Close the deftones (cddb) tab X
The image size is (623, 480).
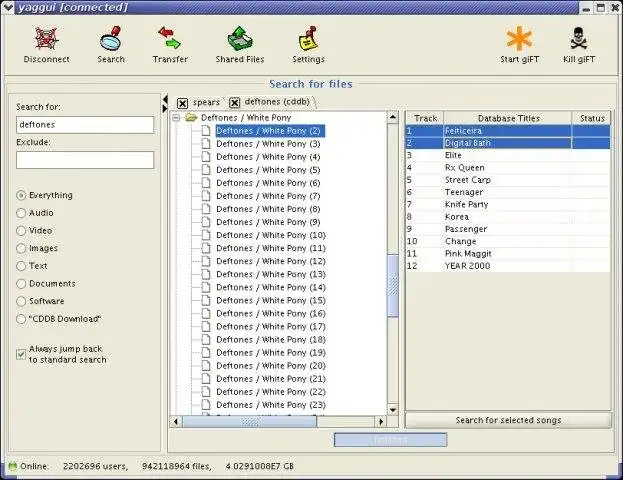235,103
